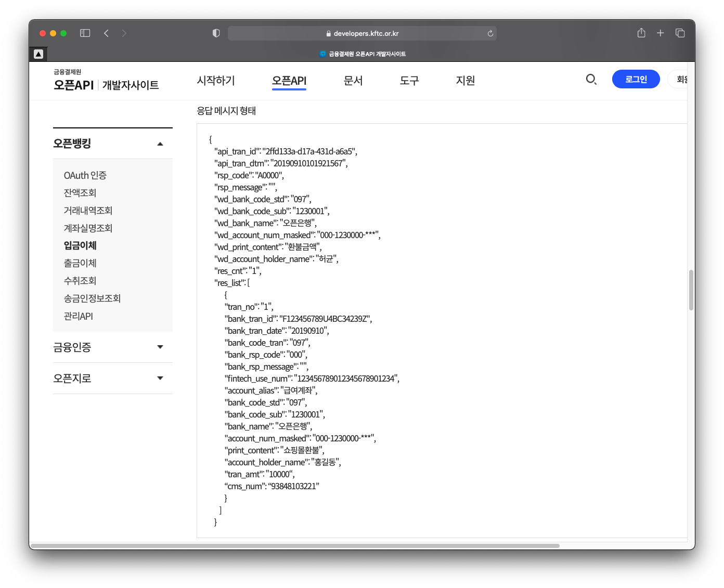The width and height of the screenshot is (724, 588).
Task: Click the "res_cnt":"1" line
Action: coord(238,271)
